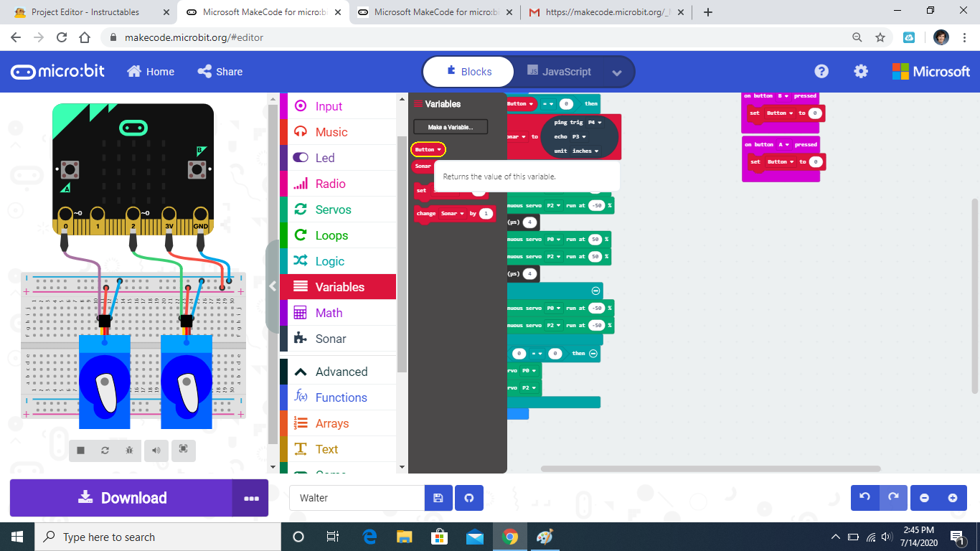980x551 pixels.
Task: Edit the value 1 in change Sonar block
Action: click(x=486, y=213)
